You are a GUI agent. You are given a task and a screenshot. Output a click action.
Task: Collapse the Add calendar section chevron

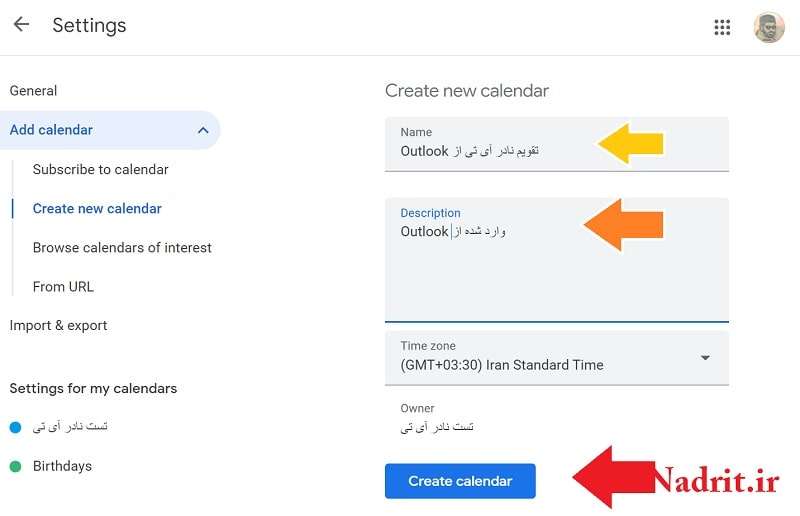pos(203,130)
